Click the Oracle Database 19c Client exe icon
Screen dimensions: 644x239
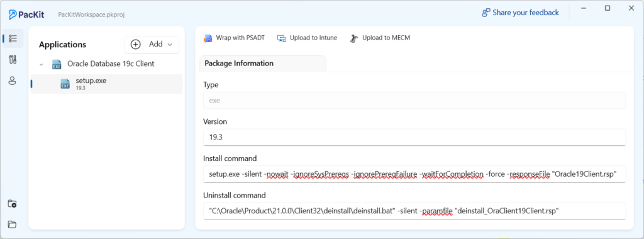[x=57, y=65]
